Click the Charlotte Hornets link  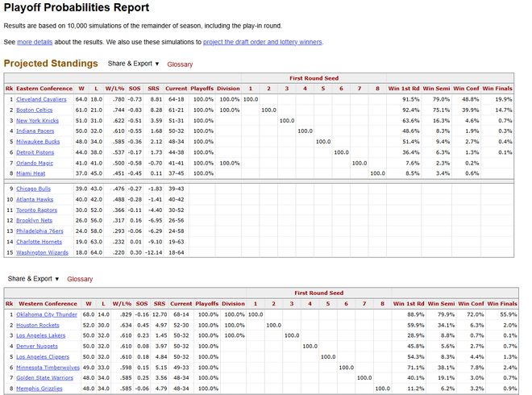39,242
